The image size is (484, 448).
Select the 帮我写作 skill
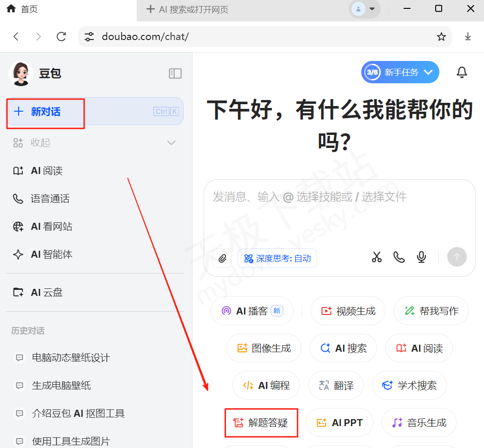coord(431,311)
